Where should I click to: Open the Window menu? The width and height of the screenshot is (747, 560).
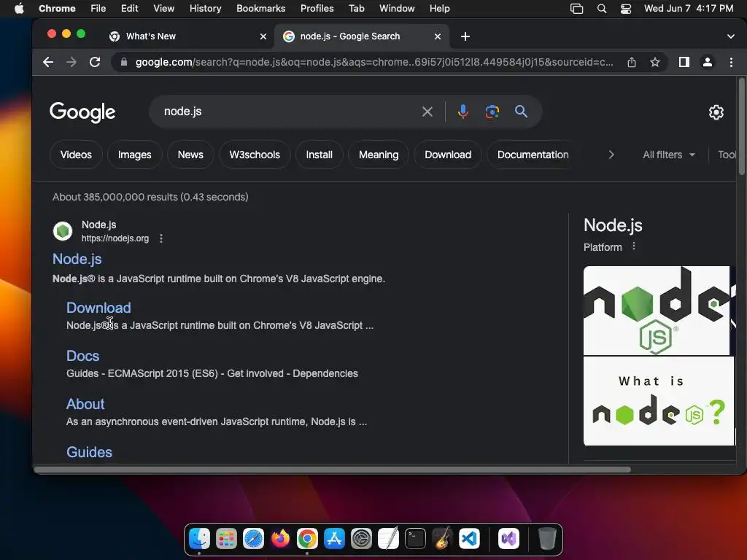pos(397,8)
